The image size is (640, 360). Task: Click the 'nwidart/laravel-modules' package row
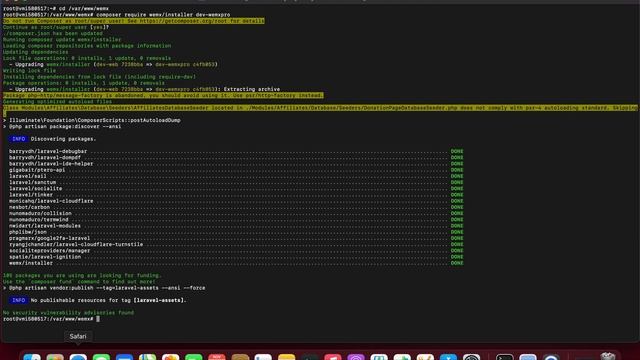(236, 226)
